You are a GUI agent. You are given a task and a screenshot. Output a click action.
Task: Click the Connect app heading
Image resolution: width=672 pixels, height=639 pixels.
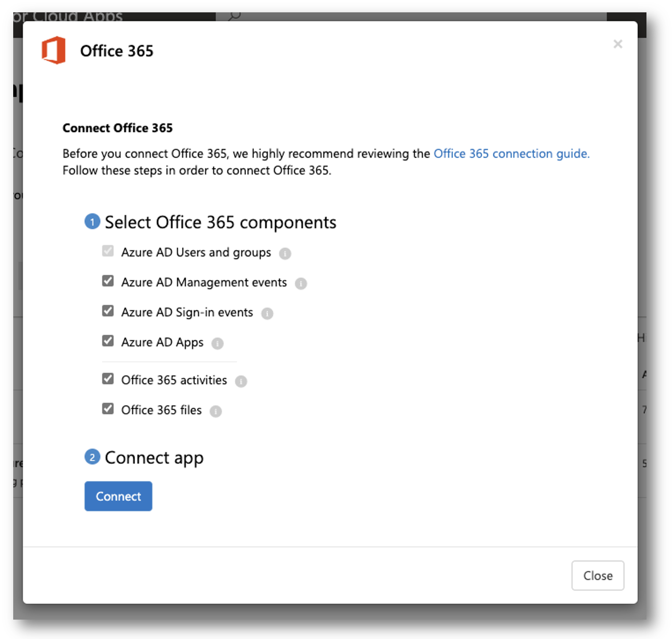pyautogui.click(x=154, y=458)
